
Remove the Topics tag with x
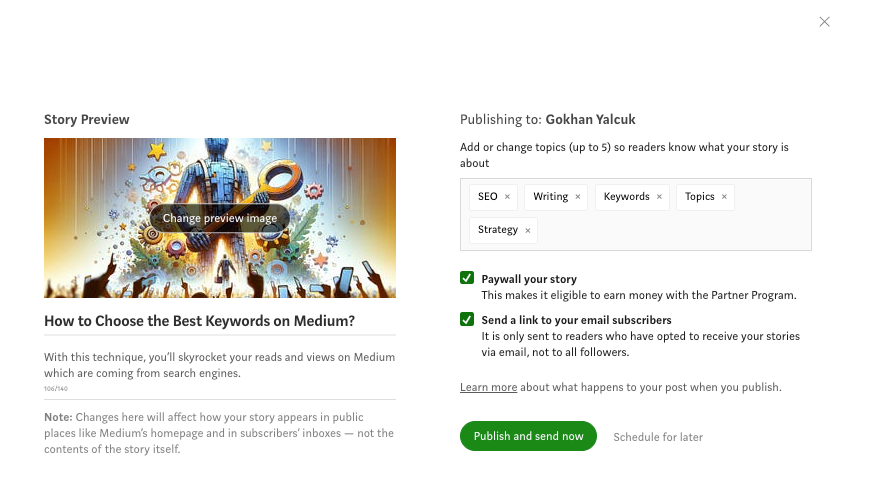(724, 197)
